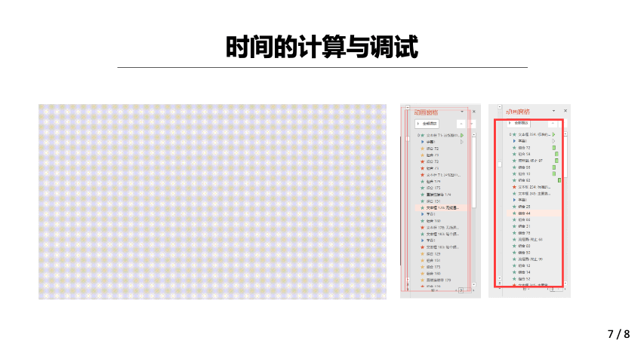The image size is (644, 362).
Task: Click left pane scrollbar down arrow
Action: pyautogui.click(x=474, y=284)
